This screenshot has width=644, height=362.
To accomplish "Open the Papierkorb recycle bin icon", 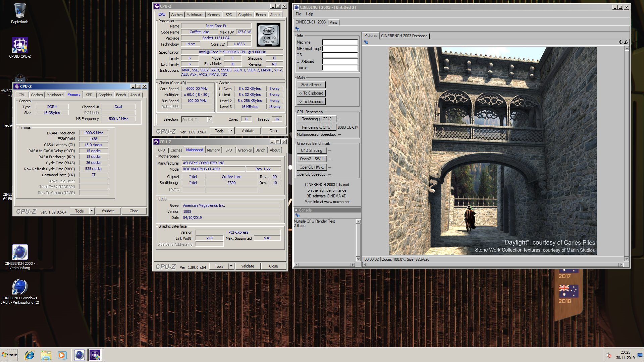I will pyautogui.click(x=20, y=13).
